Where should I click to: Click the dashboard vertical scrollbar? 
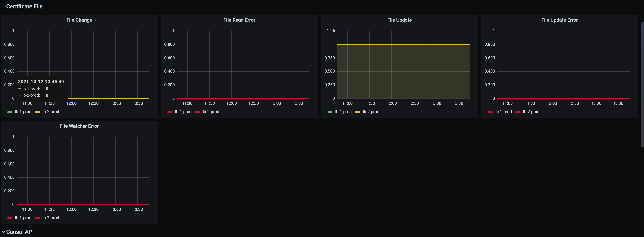click(642, 85)
